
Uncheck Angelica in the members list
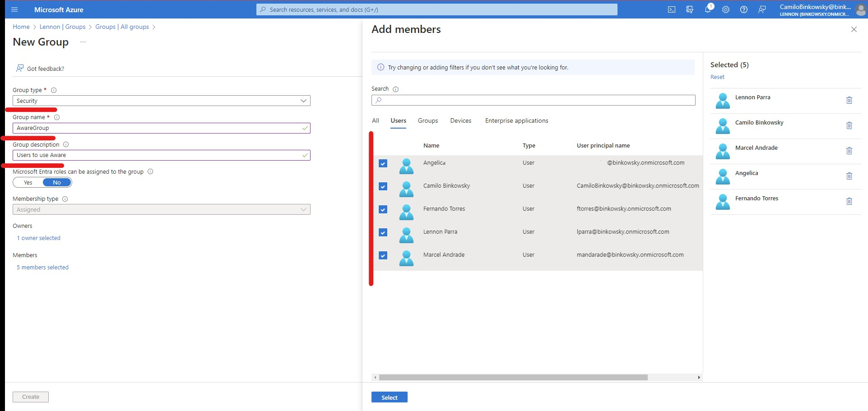[382, 163]
